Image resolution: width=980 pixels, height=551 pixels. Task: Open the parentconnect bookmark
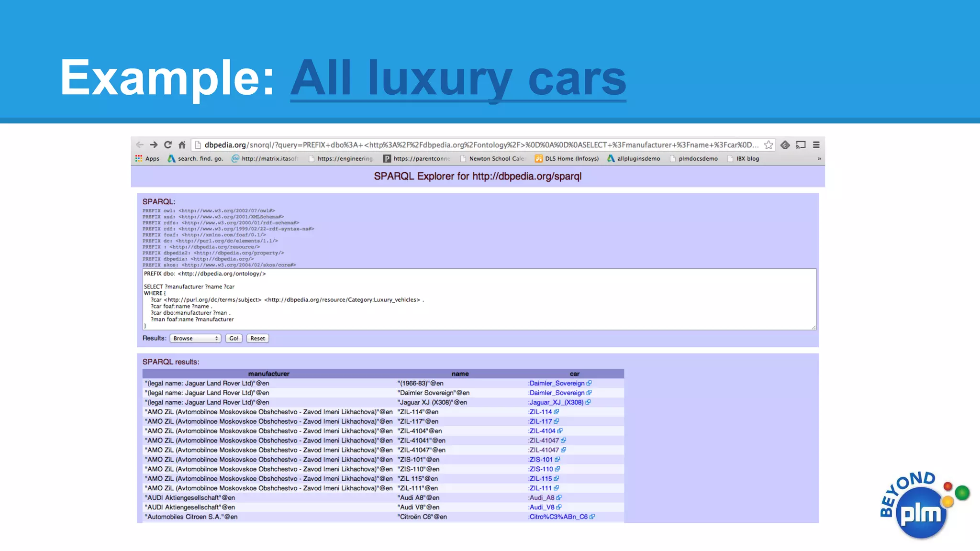(417, 158)
